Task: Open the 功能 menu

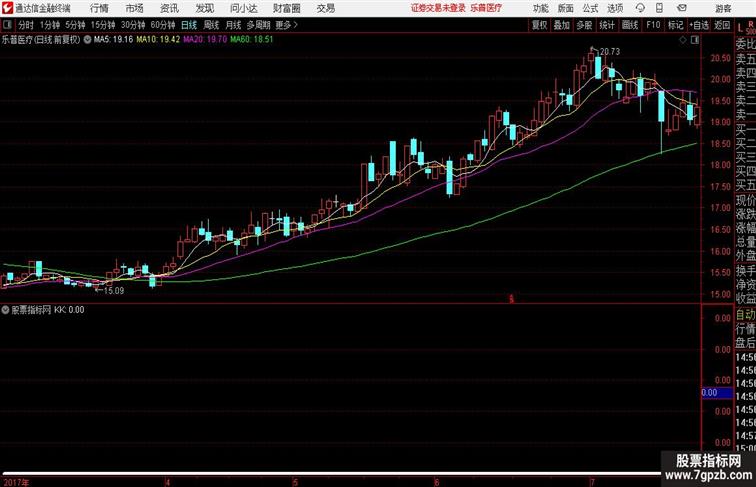Action: 541,8
